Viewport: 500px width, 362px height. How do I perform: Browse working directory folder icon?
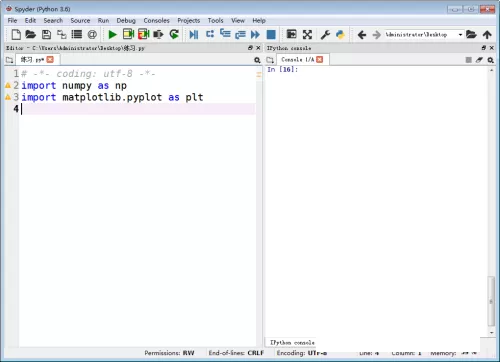[471, 34]
